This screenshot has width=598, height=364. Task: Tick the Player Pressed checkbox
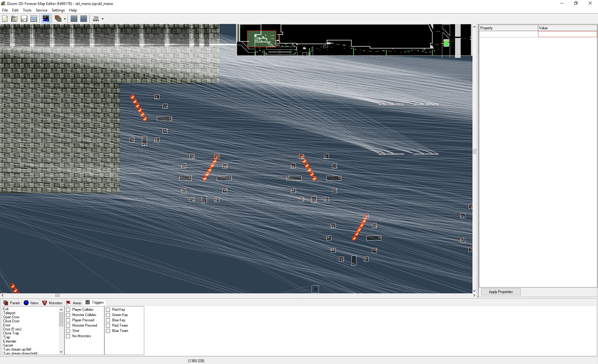pyautogui.click(x=68, y=320)
